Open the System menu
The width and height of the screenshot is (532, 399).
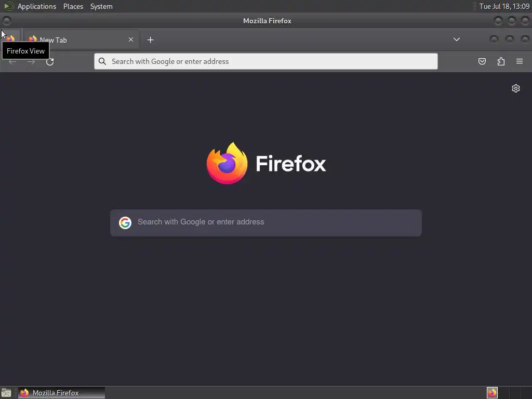point(101,6)
